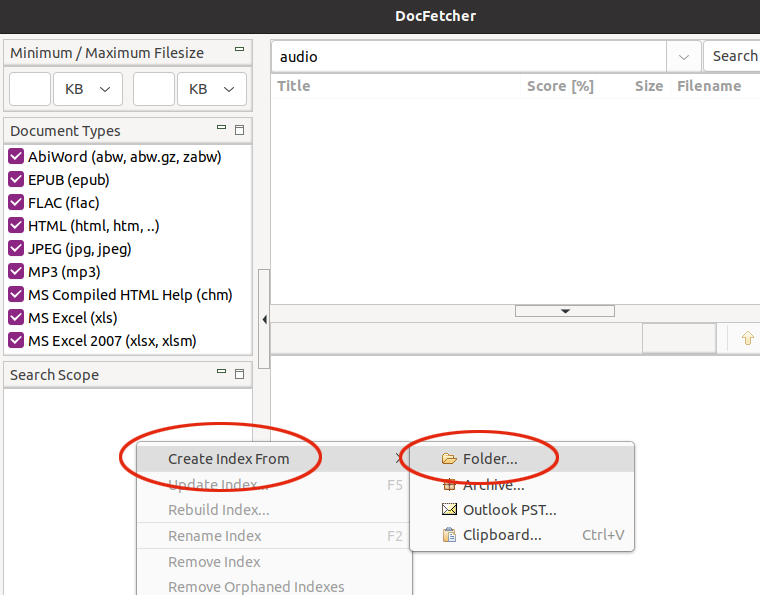Uncheck JPEG document type
Image resolution: width=760 pixels, height=595 pixels.
click(x=16, y=249)
